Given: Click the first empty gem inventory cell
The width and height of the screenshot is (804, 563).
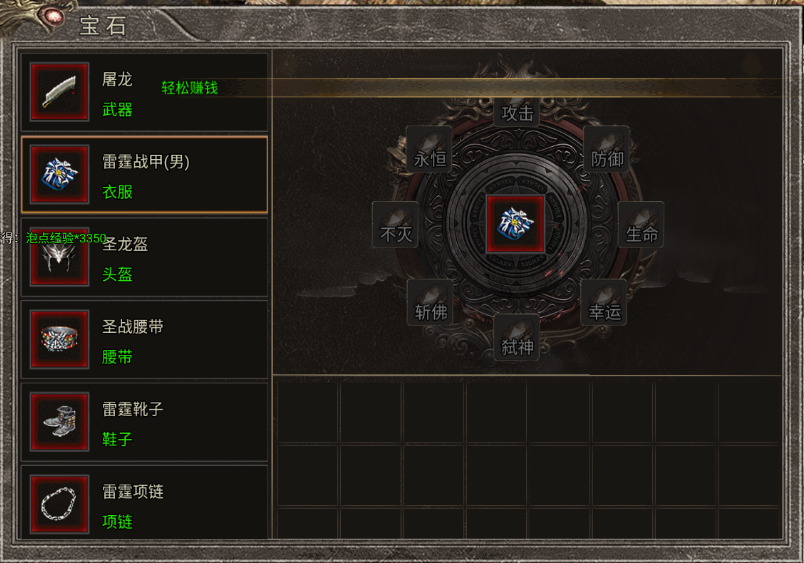Looking at the screenshot, I should pyautogui.click(x=307, y=412).
